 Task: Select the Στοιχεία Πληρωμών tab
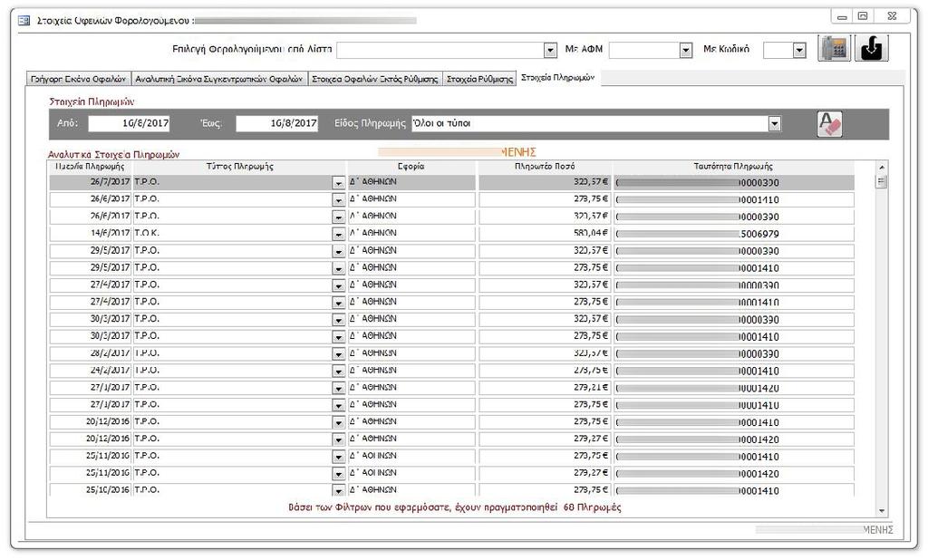pyautogui.click(x=558, y=78)
